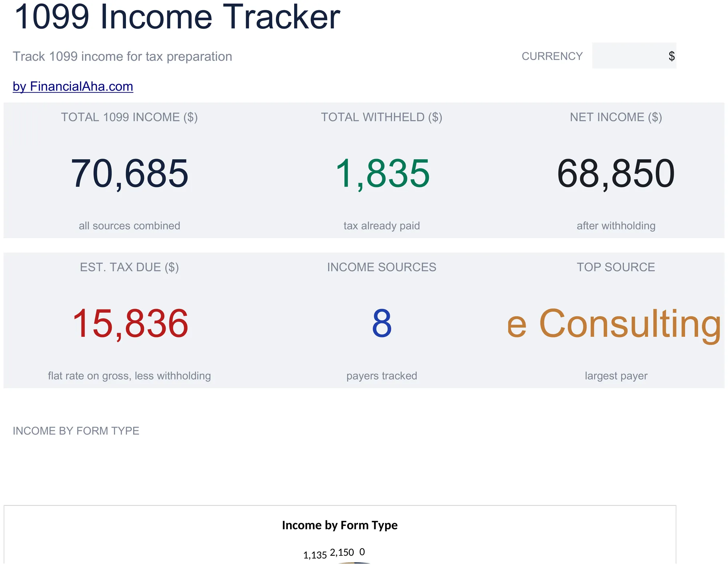Click the INCOME SOURCES heading
The image size is (728, 567).
[381, 267]
